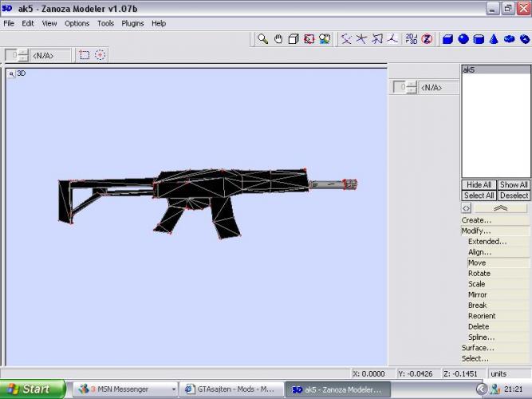
Task: Select the circular selection tool icon
Action: click(100, 55)
